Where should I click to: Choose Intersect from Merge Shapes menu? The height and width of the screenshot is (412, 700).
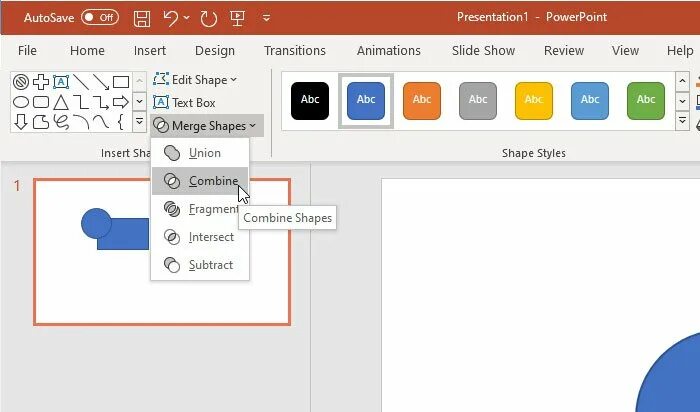pos(200,237)
